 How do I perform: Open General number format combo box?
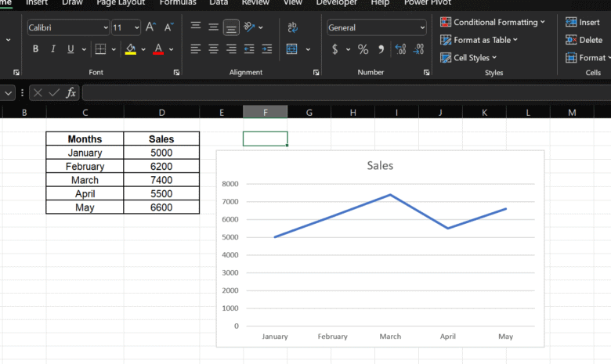(377, 27)
